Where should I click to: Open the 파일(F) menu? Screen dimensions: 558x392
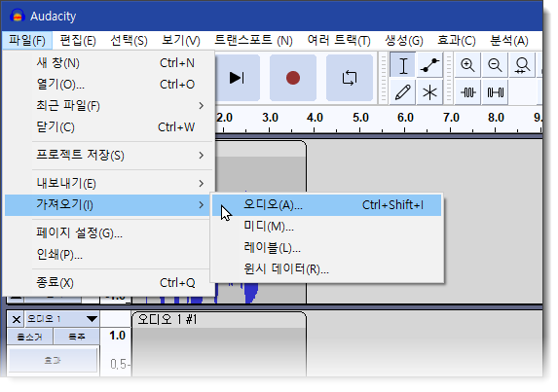pos(27,41)
